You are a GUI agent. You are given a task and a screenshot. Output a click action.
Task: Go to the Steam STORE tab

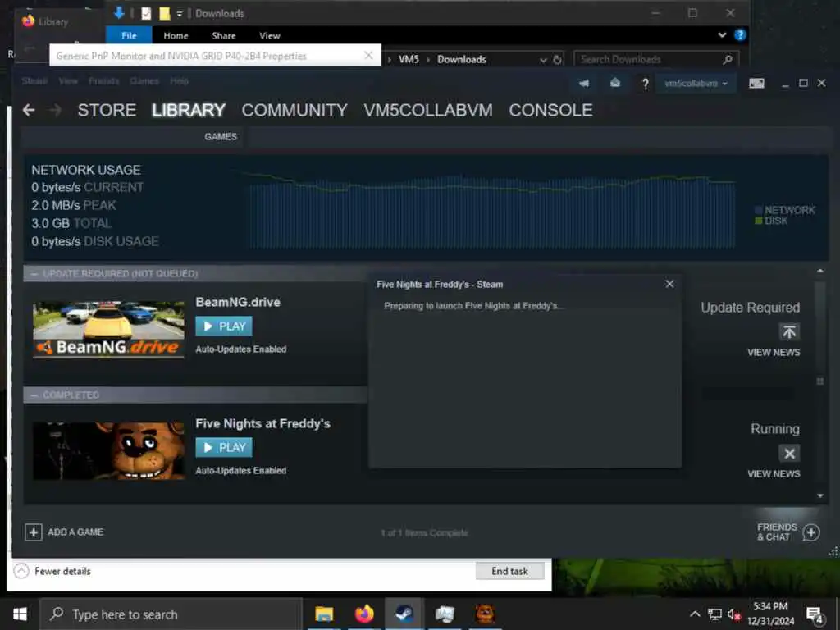[107, 111]
